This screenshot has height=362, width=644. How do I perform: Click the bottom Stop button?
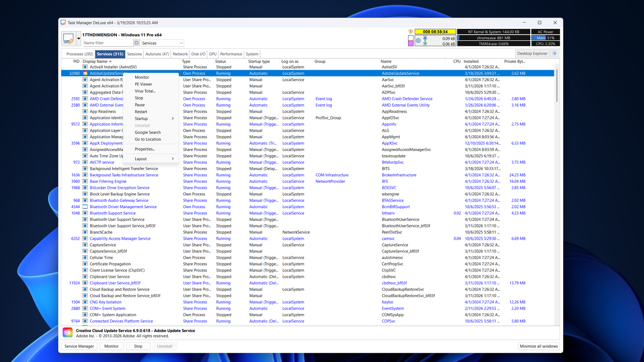point(138,346)
